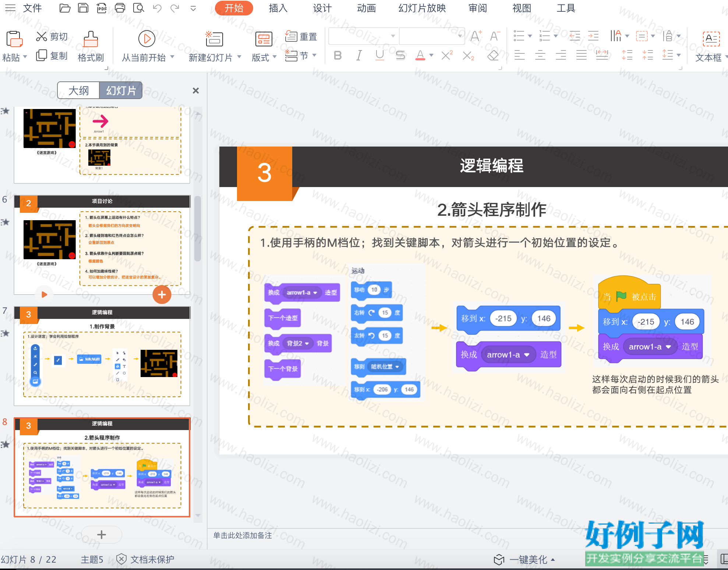Toggle underline formatting
Image resolution: width=728 pixels, height=570 pixels.
379,56
